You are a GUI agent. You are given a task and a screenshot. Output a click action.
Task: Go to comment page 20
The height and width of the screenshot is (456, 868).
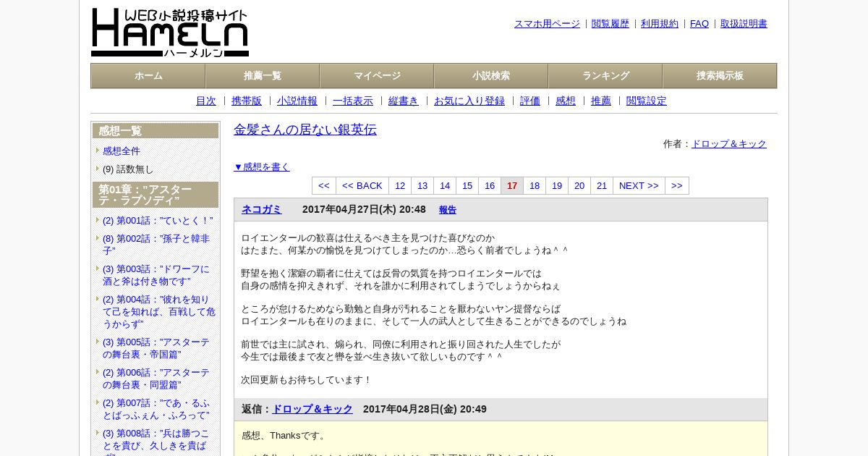579,186
